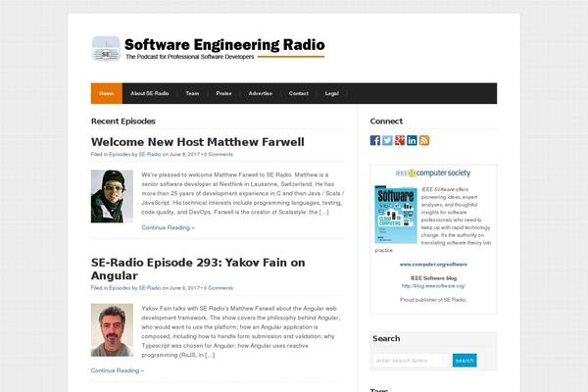Open SE-Radio author link under Farwell post

150,154
